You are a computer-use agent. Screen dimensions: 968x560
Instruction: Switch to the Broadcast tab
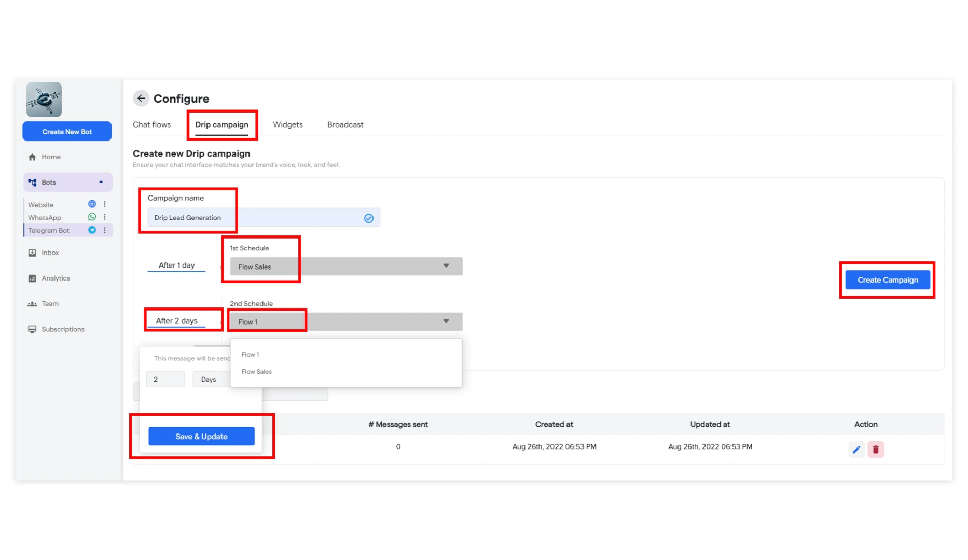pos(345,124)
